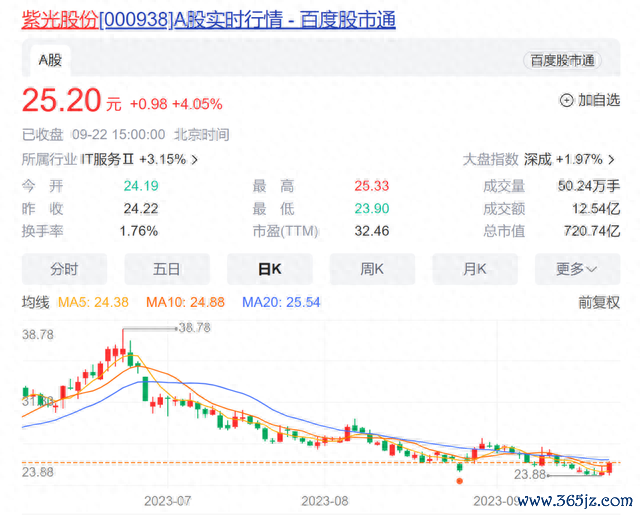Open 所属行业 IT服务Ⅱ +3.15% link

(x=110, y=159)
